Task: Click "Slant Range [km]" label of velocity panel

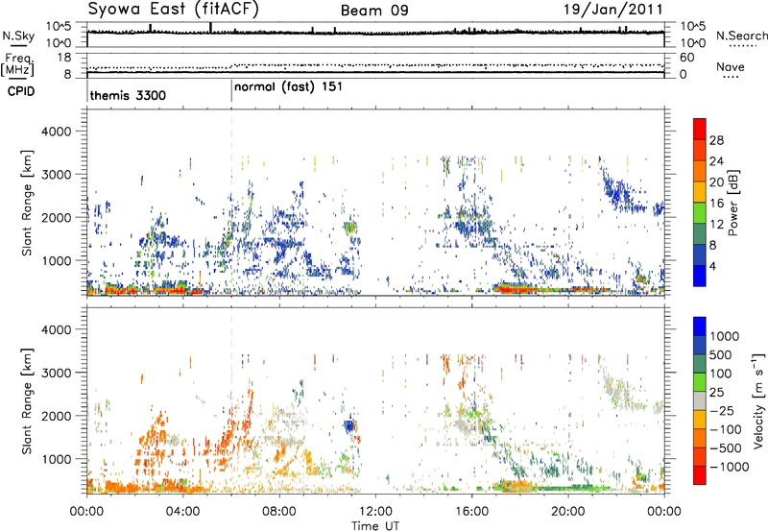Action: [x=27, y=401]
